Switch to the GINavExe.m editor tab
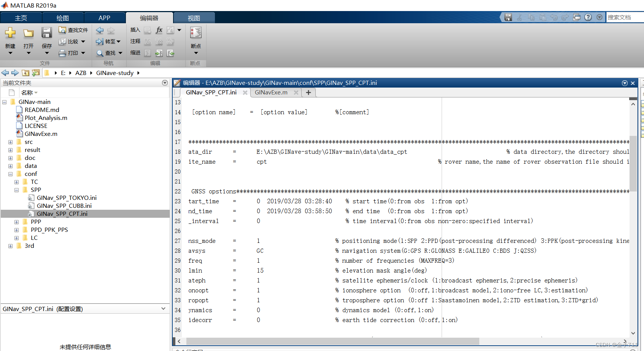 271,93
